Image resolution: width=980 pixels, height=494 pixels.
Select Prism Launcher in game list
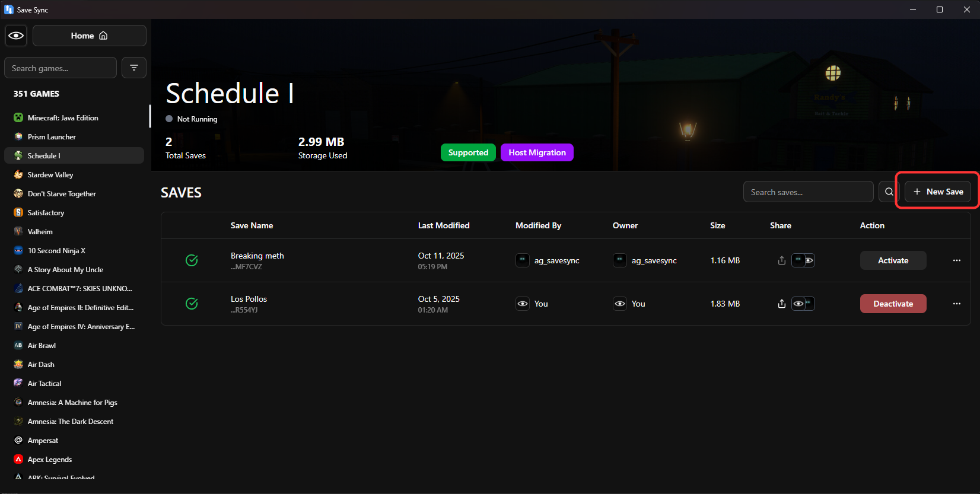pyautogui.click(x=74, y=136)
